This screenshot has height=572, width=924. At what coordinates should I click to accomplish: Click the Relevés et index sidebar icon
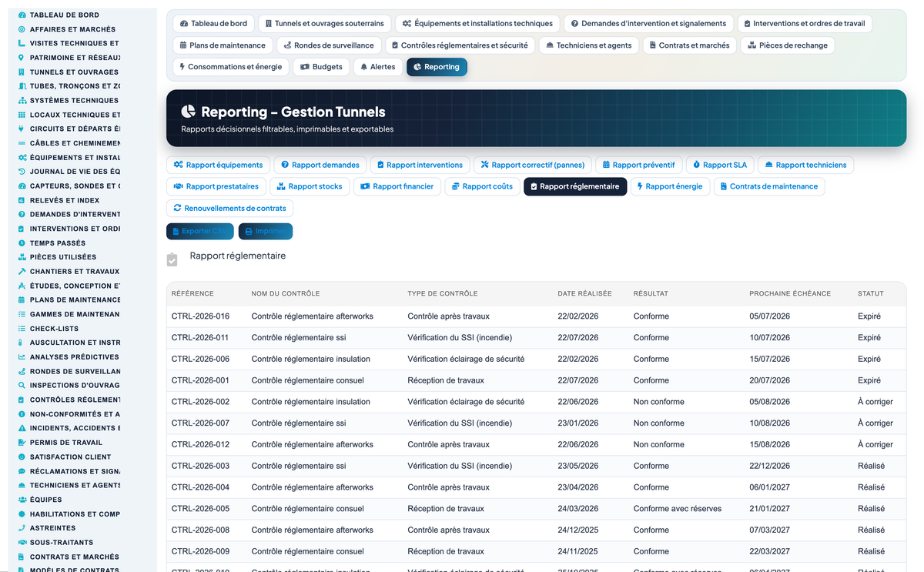point(22,200)
